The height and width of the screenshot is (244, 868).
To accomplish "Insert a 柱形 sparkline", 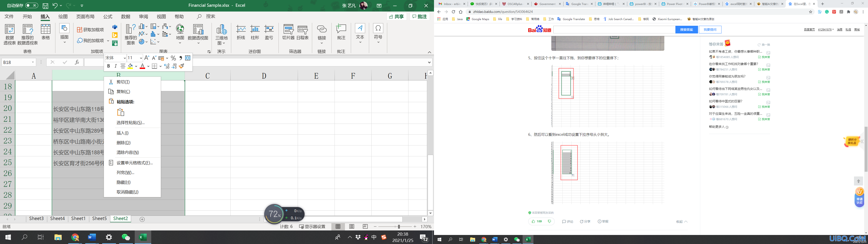I will pyautogui.click(x=255, y=32).
